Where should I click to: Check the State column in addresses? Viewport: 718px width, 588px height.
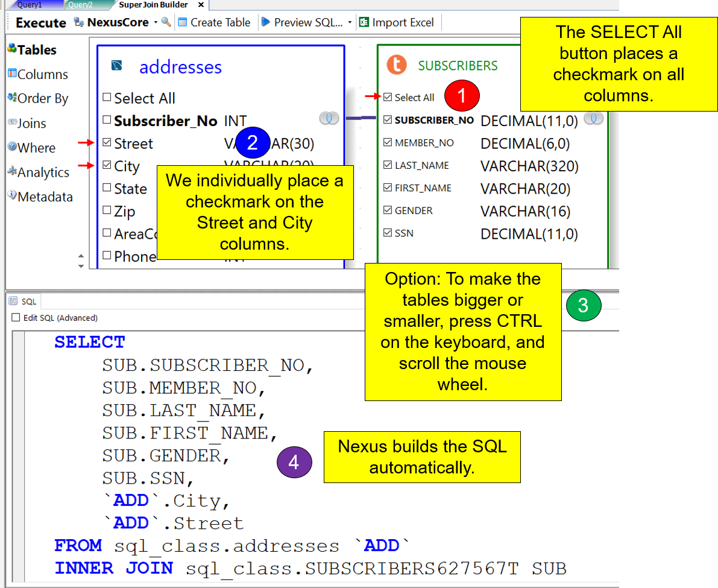tap(107, 189)
